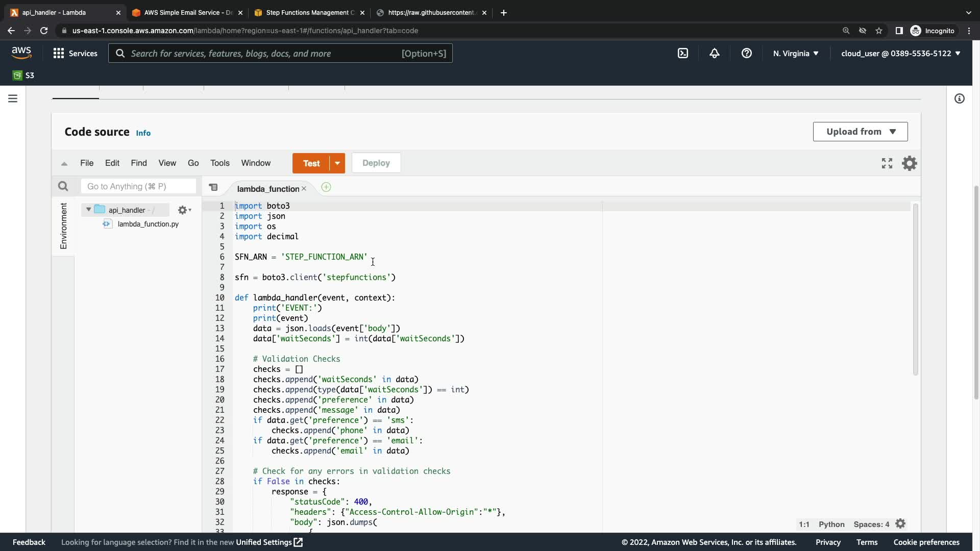
Task: Click the Go to Anything field
Action: 138,186
